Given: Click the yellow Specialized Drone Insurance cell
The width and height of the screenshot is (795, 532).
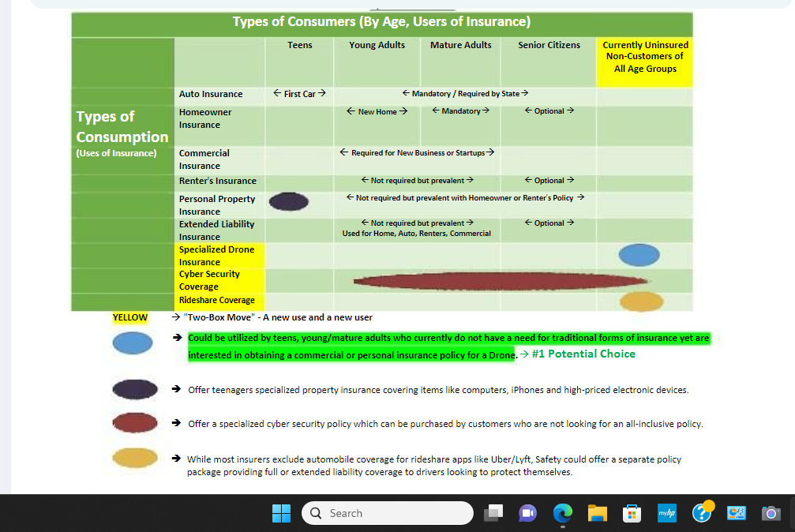Looking at the screenshot, I should [x=219, y=255].
